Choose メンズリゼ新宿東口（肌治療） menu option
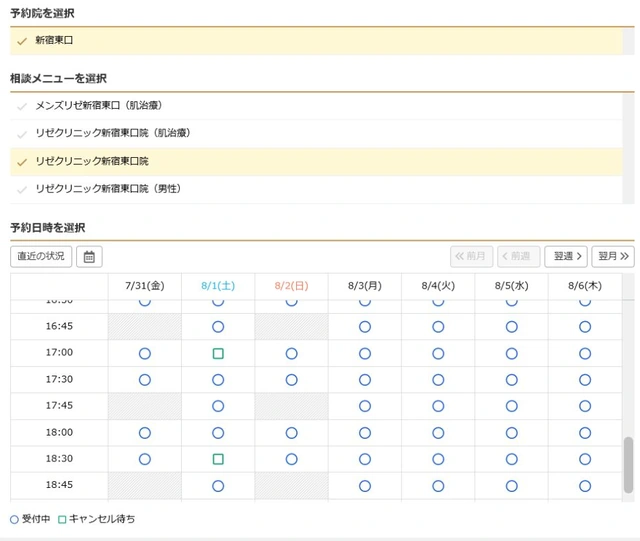The width and height of the screenshot is (640, 541). click(x=316, y=106)
